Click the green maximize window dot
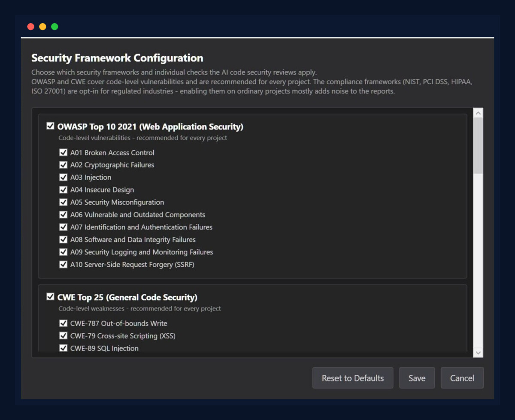Screen dimensions: 515x420 pyautogui.click(x=55, y=27)
